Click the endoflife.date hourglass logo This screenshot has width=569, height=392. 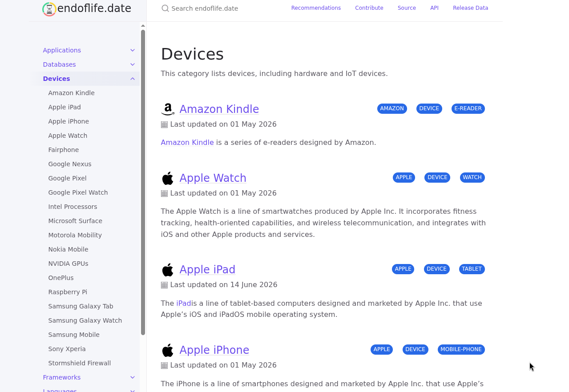pyautogui.click(x=49, y=9)
